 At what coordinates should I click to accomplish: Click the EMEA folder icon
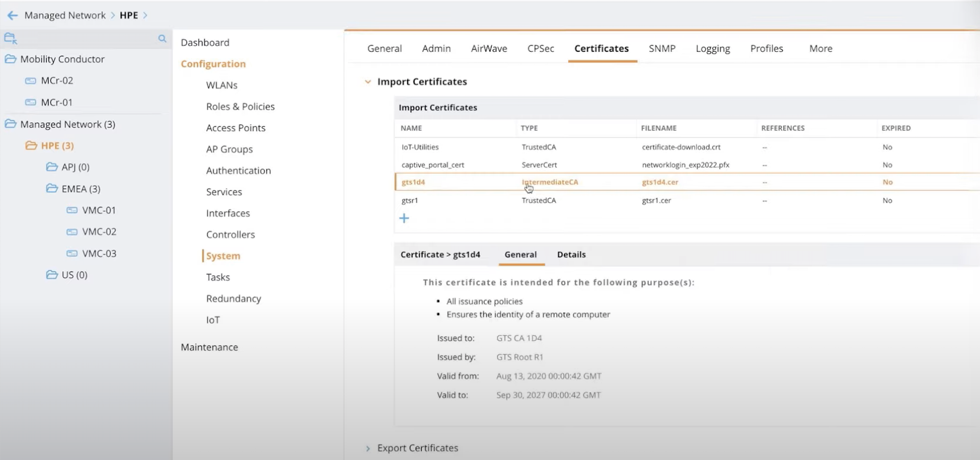click(52, 189)
